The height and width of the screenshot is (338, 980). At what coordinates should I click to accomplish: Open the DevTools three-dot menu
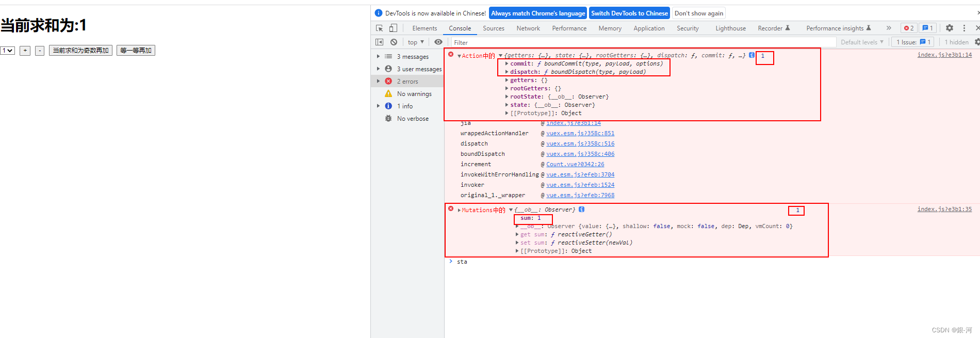964,28
